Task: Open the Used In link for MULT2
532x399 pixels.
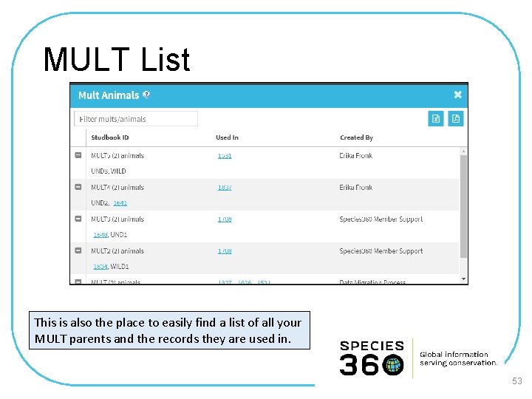Action: 225,251
